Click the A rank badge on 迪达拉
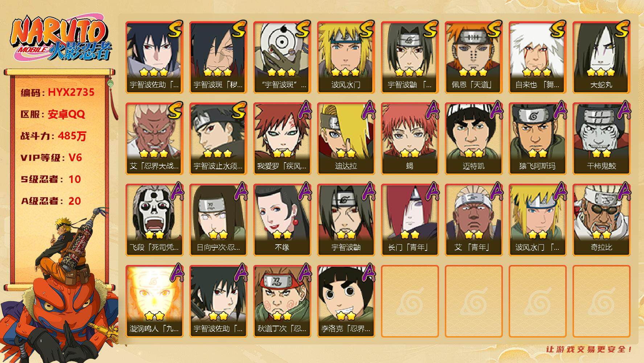The height and width of the screenshot is (363, 644). 367,110
